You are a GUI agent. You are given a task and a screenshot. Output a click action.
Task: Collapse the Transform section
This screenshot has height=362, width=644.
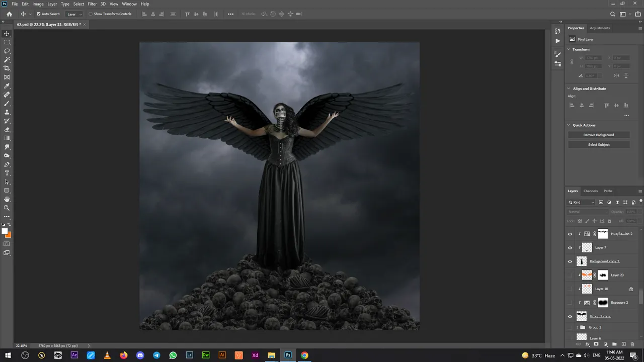coord(569,49)
